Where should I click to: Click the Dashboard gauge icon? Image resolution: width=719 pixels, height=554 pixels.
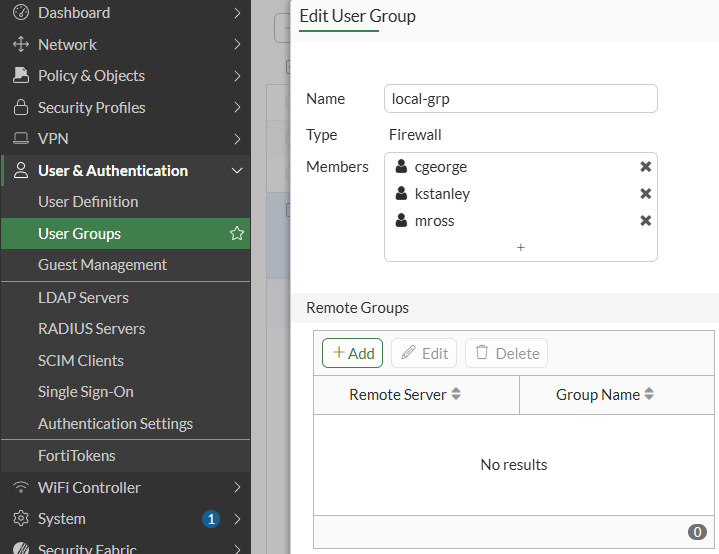(21, 12)
